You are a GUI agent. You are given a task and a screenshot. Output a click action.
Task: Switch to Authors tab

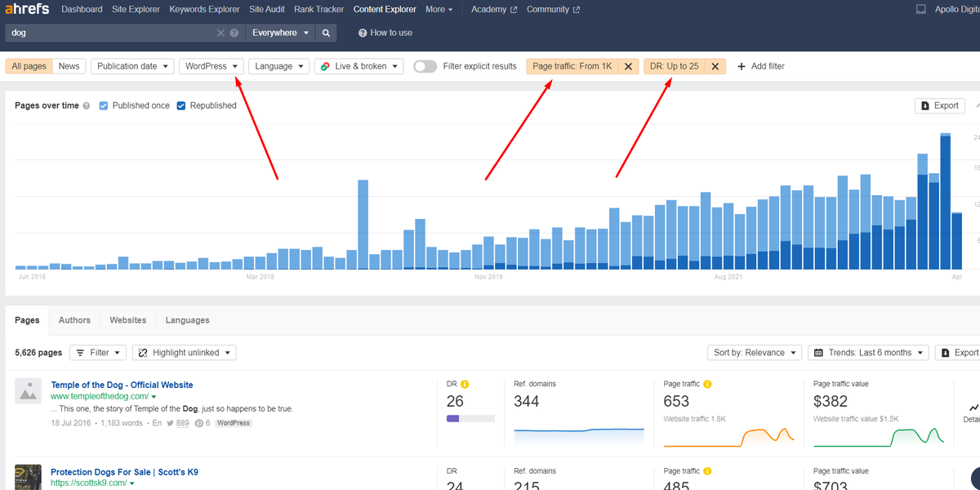tap(74, 320)
